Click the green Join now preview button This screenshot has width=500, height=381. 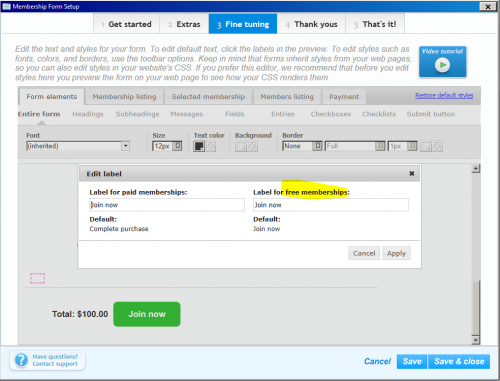[x=147, y=314]
